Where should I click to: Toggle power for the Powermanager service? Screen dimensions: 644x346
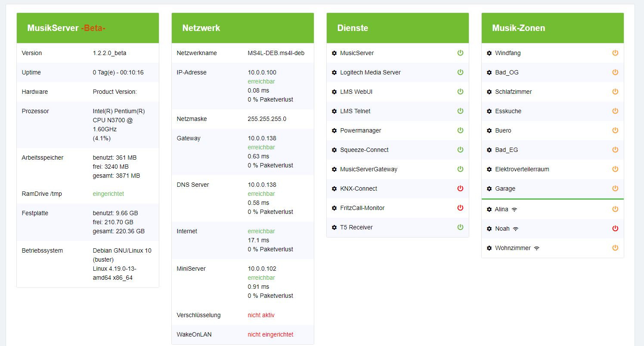click(x=460, y=130)
